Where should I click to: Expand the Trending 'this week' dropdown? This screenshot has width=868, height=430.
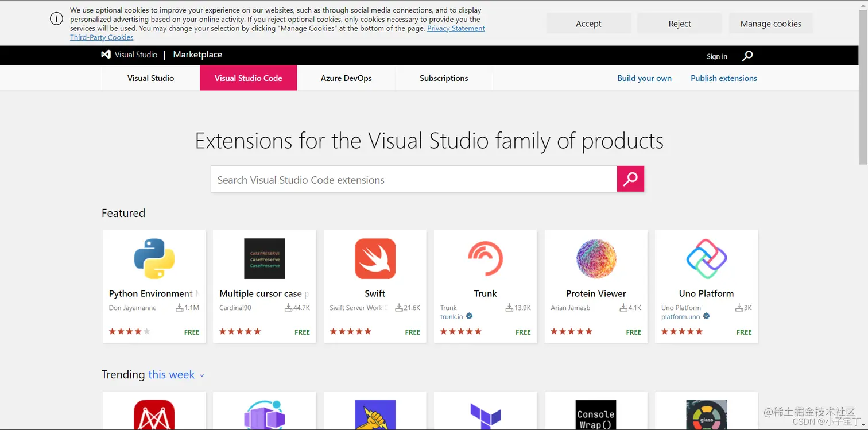(x=176, y=375)
